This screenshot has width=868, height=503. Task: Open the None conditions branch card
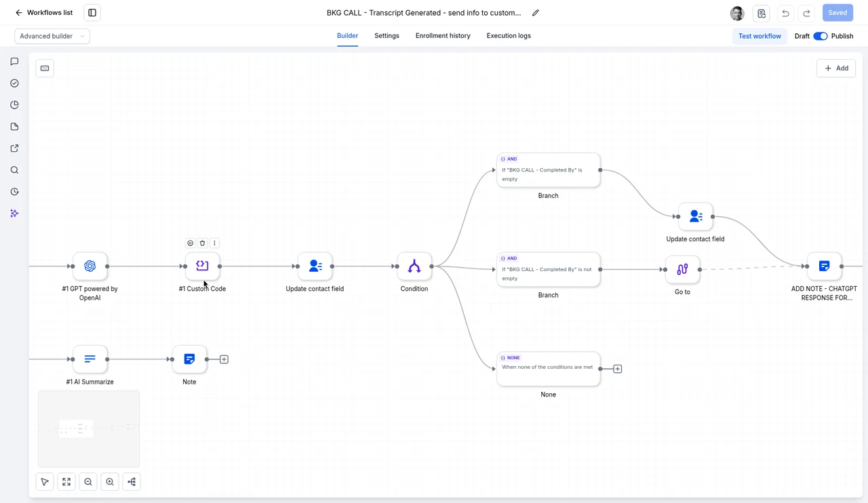[548, 369]
